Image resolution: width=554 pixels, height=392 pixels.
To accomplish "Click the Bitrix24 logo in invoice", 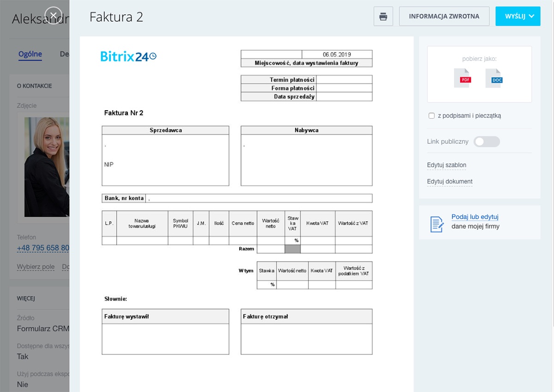I will coord(128,56).
